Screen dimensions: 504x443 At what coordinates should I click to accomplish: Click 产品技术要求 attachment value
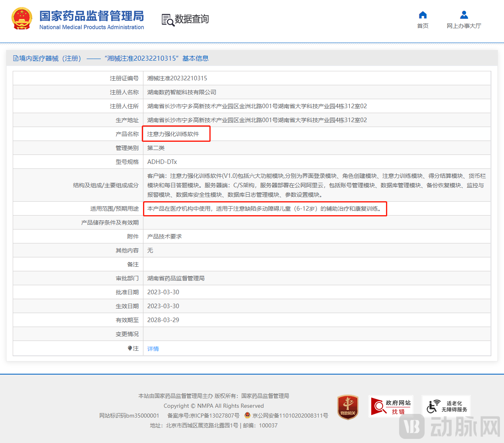(x=164, y=236)
